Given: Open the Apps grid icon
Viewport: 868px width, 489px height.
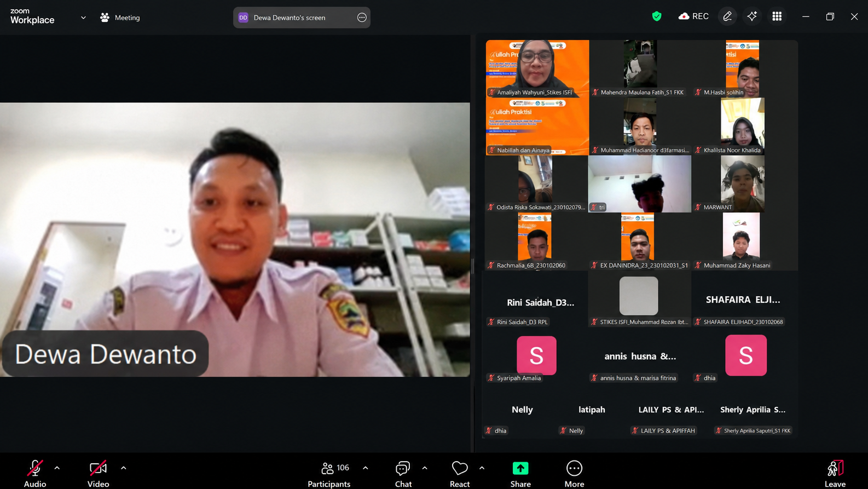Looking at the screenshot, I should 777,16.
